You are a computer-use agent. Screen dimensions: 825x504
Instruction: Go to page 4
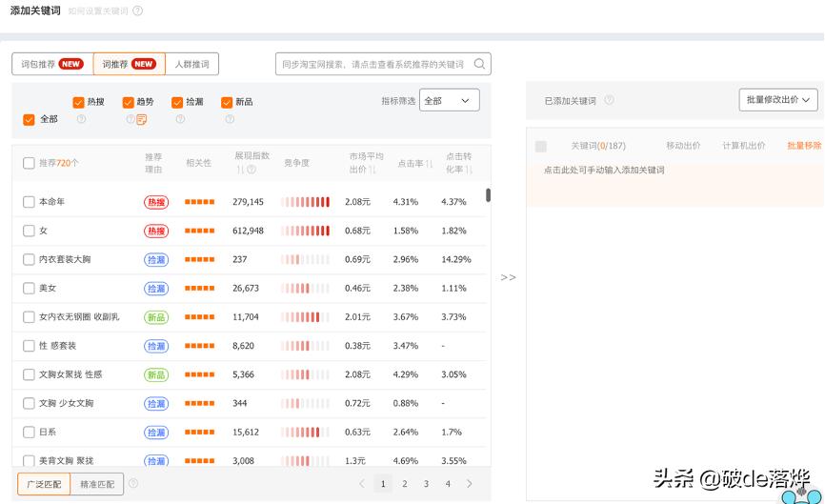(448, 483)
